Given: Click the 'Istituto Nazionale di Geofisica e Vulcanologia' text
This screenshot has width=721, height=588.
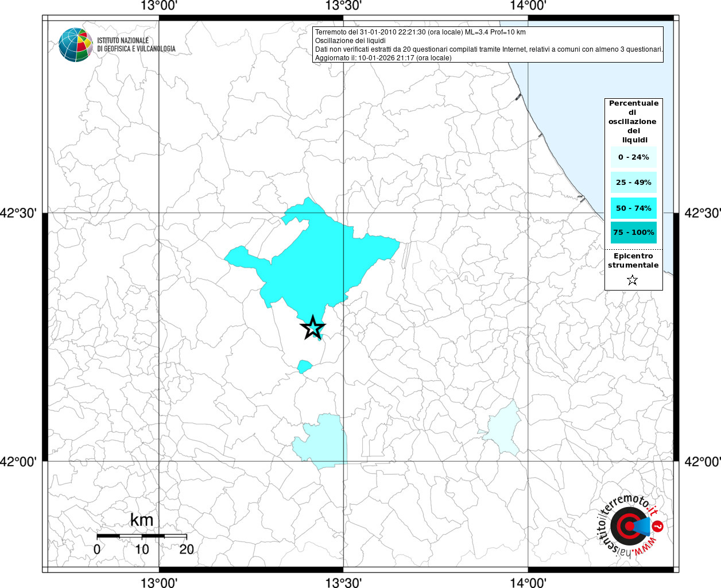Looking at the screenshot, I should point(136,45).
